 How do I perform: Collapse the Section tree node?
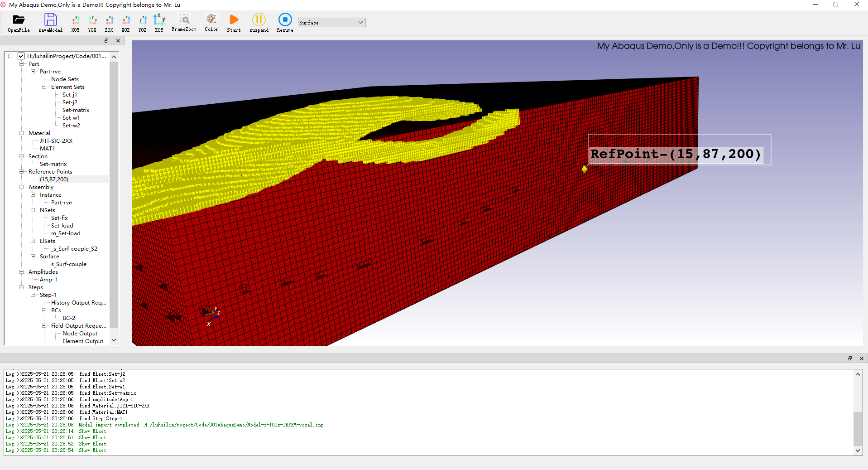pos(21,156)
